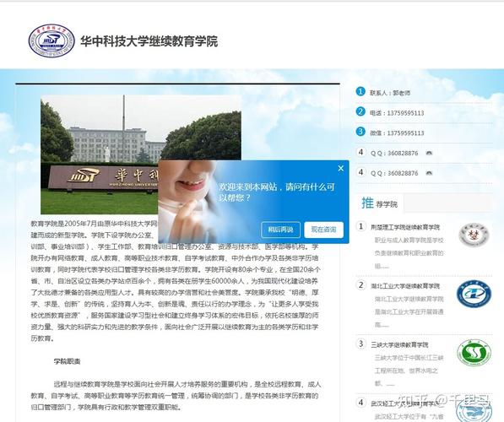Click the 稍后再说 button

click(280, 230)
